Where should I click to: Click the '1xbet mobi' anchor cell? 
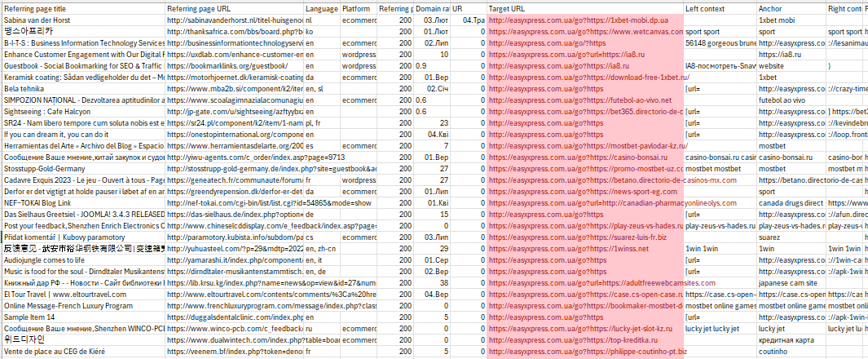pos(791,20)
